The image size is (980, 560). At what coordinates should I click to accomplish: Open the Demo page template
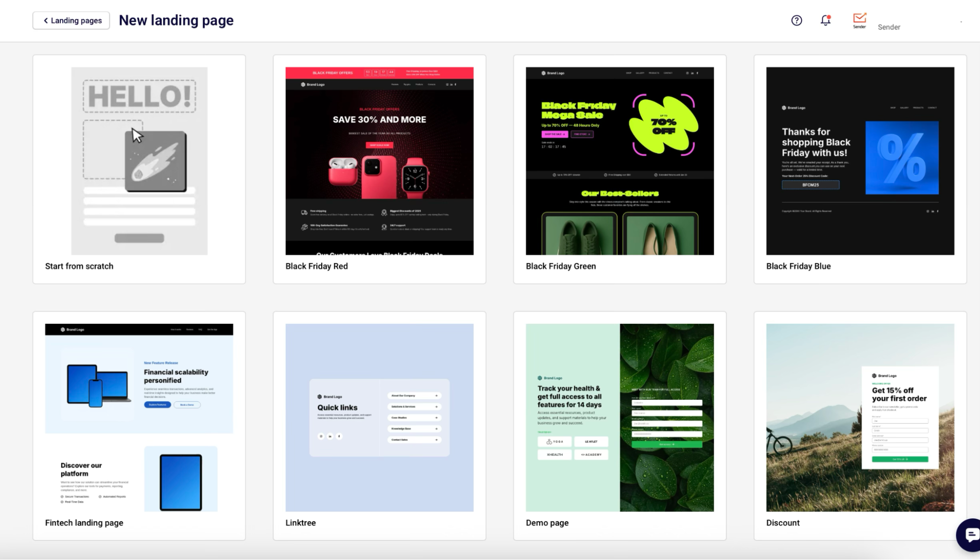[619, 416]
